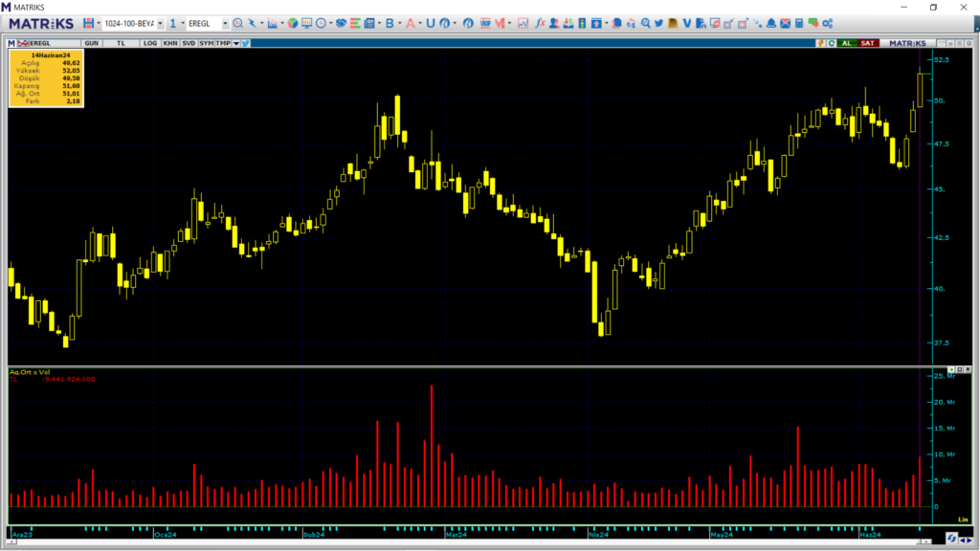This screenshot has width=980, height=551.
Task: Toggle the SVD chart option
Action: [x=189, y=43]
